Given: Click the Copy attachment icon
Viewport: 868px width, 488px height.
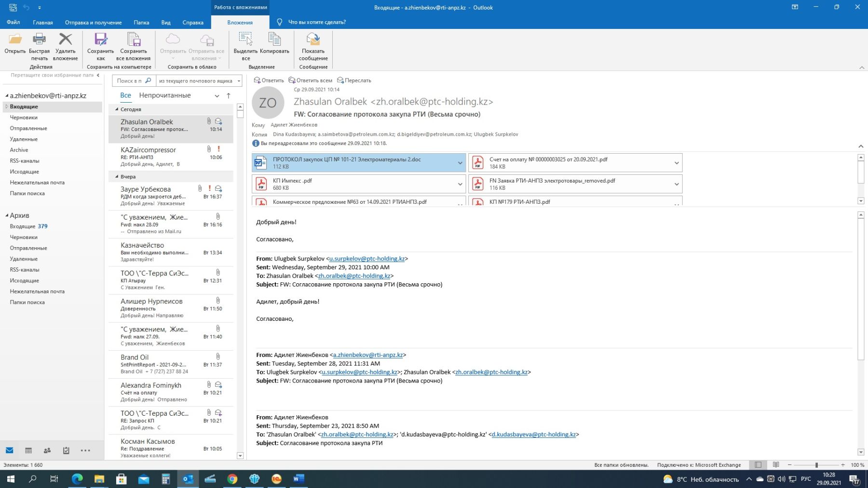Looking at the screenshot, I should coord(274,40).
